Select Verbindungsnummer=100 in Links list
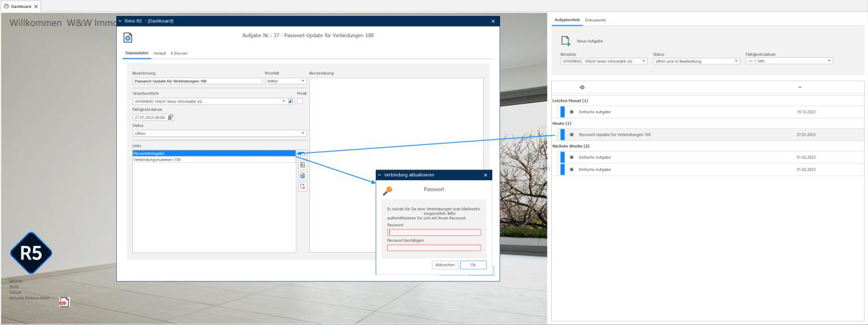 click(x=213, y=160)
